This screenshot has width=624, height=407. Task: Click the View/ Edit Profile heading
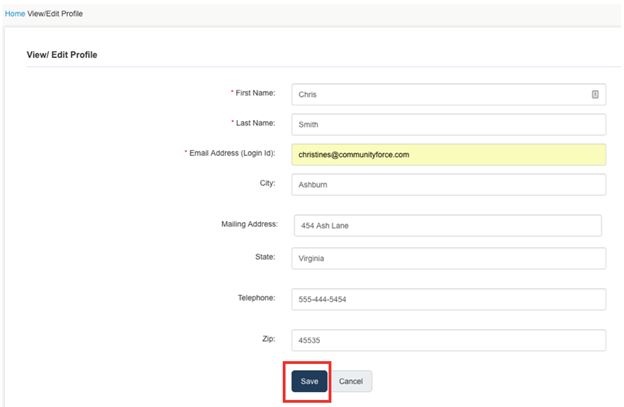click(62, 55)
